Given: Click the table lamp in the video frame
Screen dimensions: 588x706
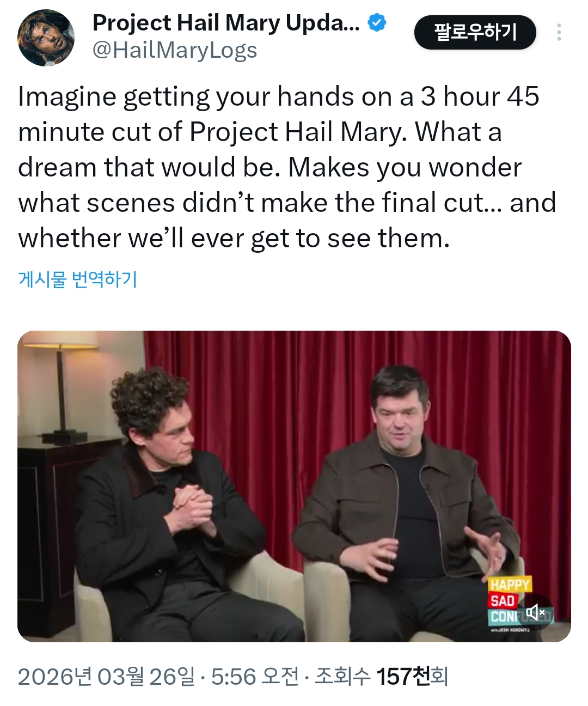Looking at the screenshot, I should click(x=61, y=389).
